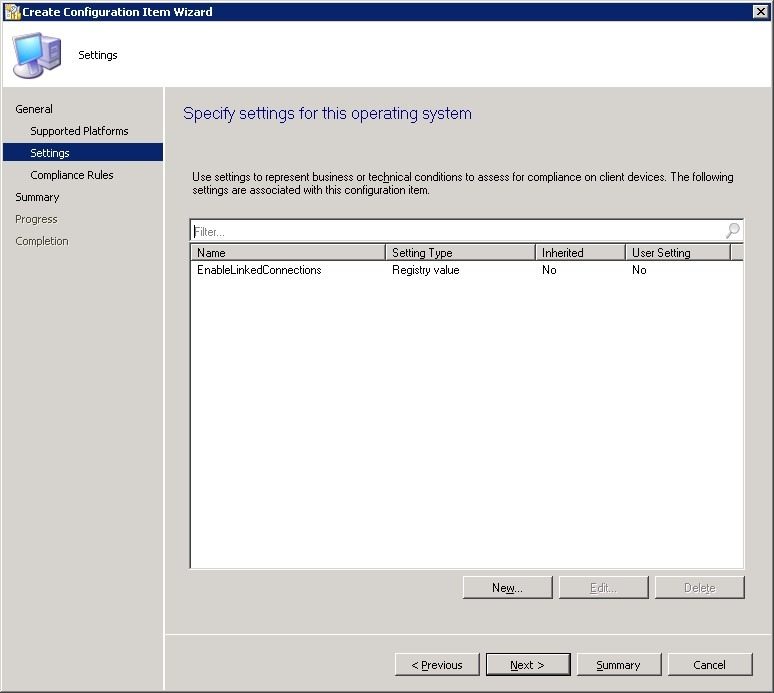Viewport: 774px width, 693px height.
Task: Click the Delete button
Action: pyautogui.click(x=699, y=587)
